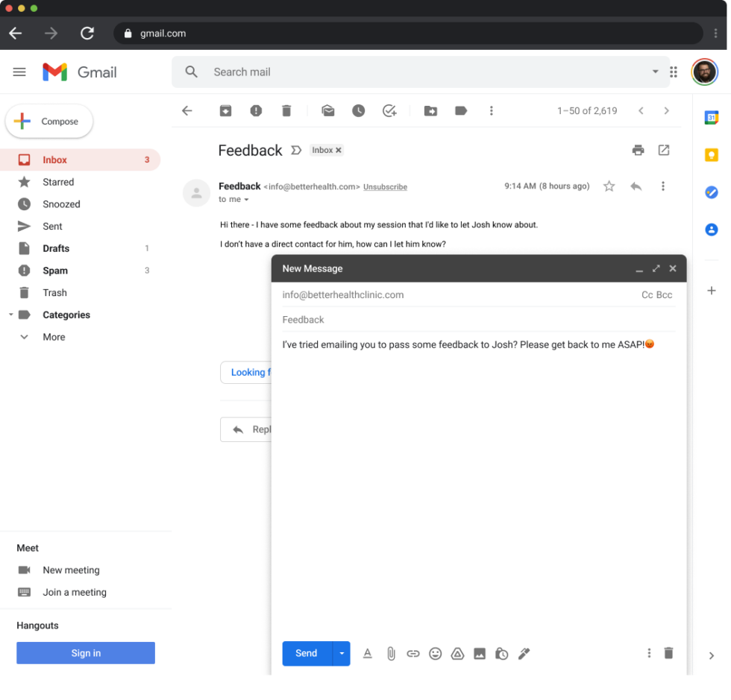The height and width of the screenshot is (700, 731).
Task: Toggle formatting options in compose window
Action: pos(367,654)
